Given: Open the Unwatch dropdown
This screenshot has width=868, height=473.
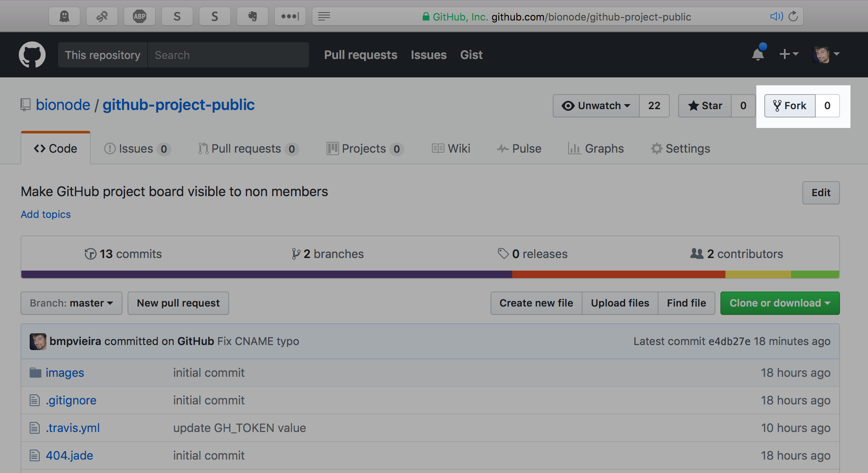Looking at the screenshot, I should click(595, 106).
